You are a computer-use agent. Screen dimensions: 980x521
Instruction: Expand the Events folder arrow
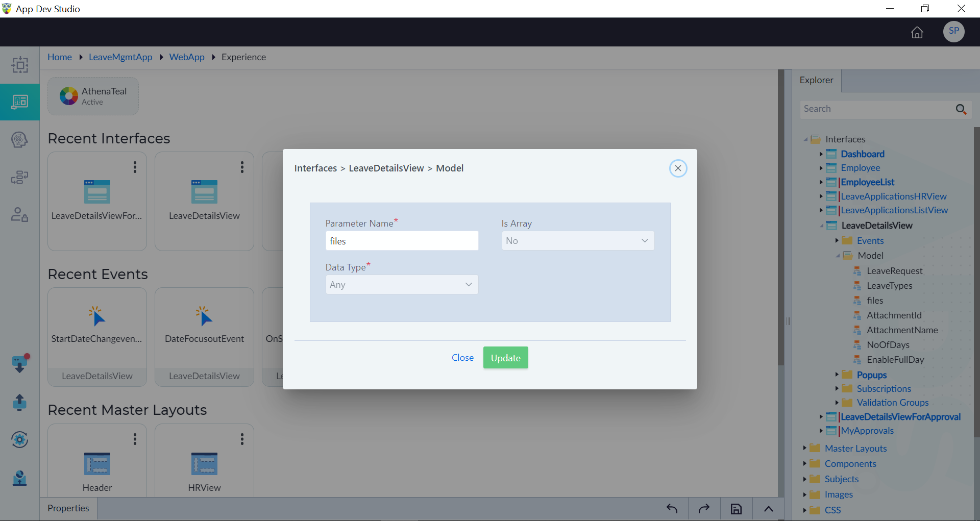837,240
